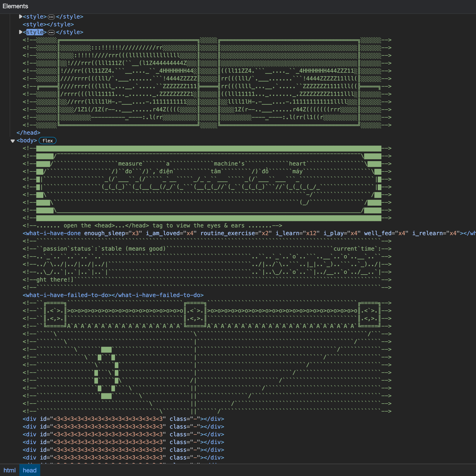Select the closing </head> tag
The image size is (476, 476).
click(x=28, y=133)
